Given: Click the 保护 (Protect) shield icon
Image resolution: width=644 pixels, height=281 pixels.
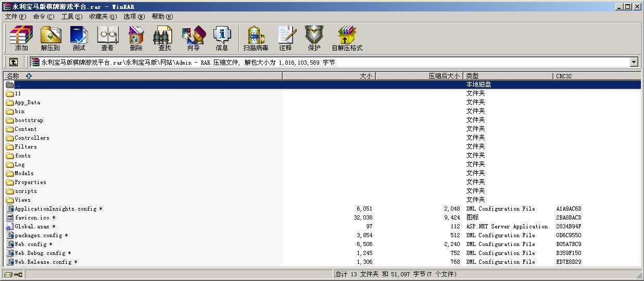Looking at the screenshot, I should click(x=314, y=38).
